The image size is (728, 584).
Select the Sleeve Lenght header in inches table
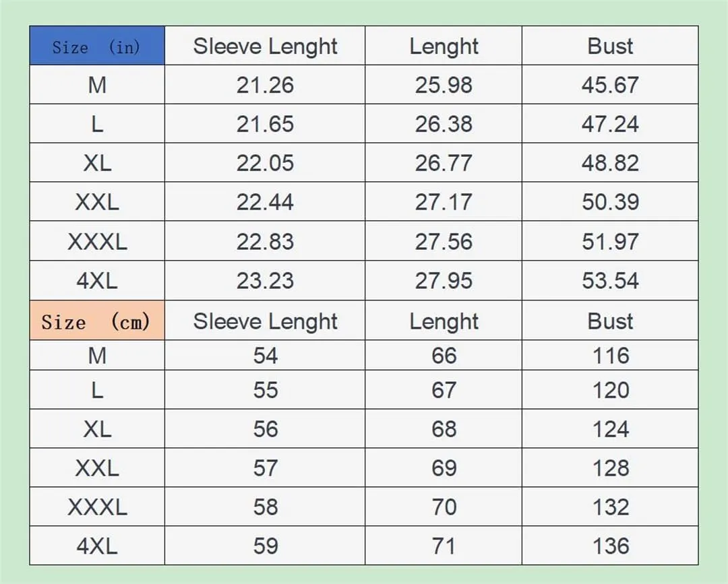pos(265,45)
